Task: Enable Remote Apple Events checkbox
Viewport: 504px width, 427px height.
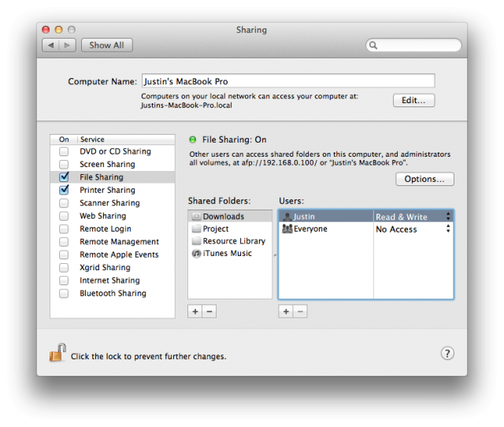Action: pos(64,254)
